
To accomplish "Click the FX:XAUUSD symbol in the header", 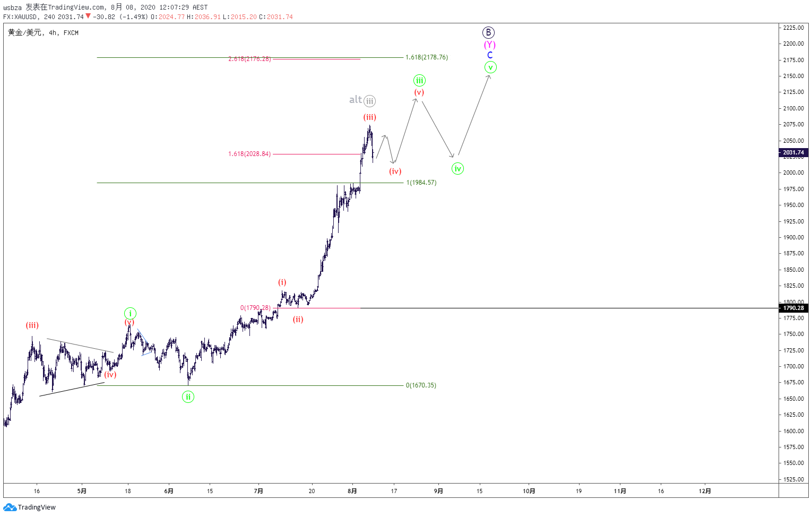I will click(x=21, y=17).
